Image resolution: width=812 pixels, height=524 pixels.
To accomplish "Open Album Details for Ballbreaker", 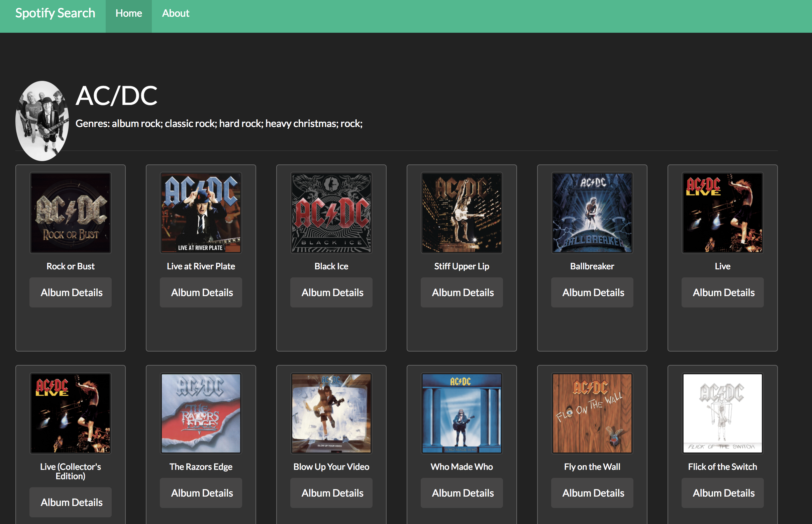I will (x=592, y=292).
